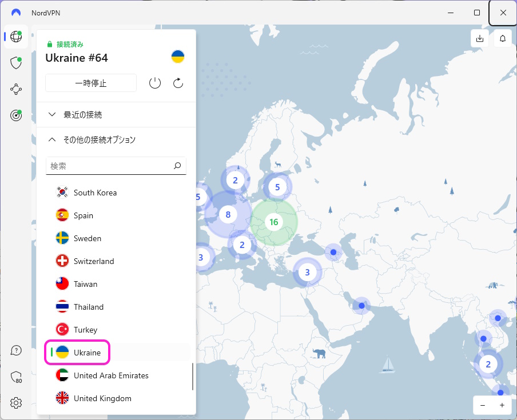The width and height of the screenshot is (517, 420).
Task: Click the green 16 server cluster on map
Action: click(x=274, y=222)
